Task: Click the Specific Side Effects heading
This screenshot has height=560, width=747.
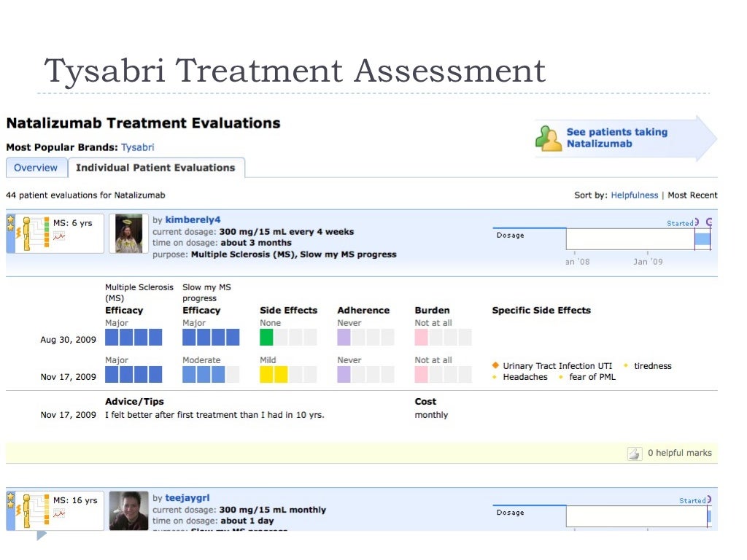Action: coord(541,311)
